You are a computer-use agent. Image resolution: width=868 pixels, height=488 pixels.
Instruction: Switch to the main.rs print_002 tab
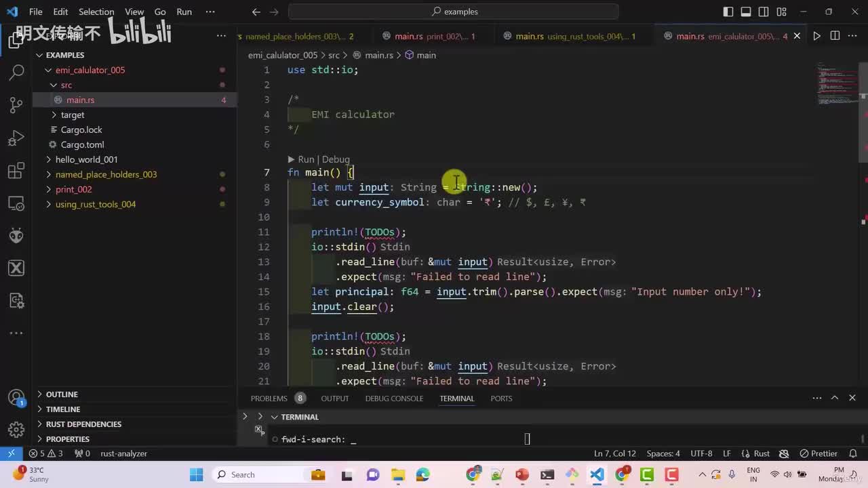click(434, 36)
